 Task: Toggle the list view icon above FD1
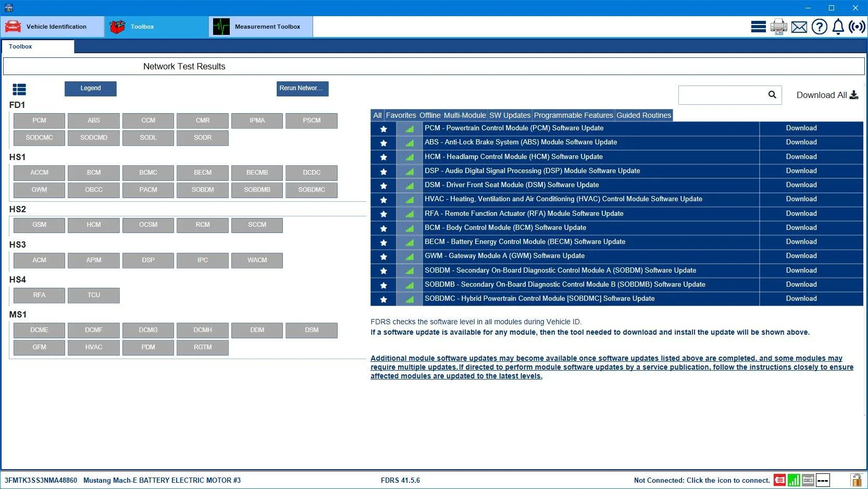(19, 90)
